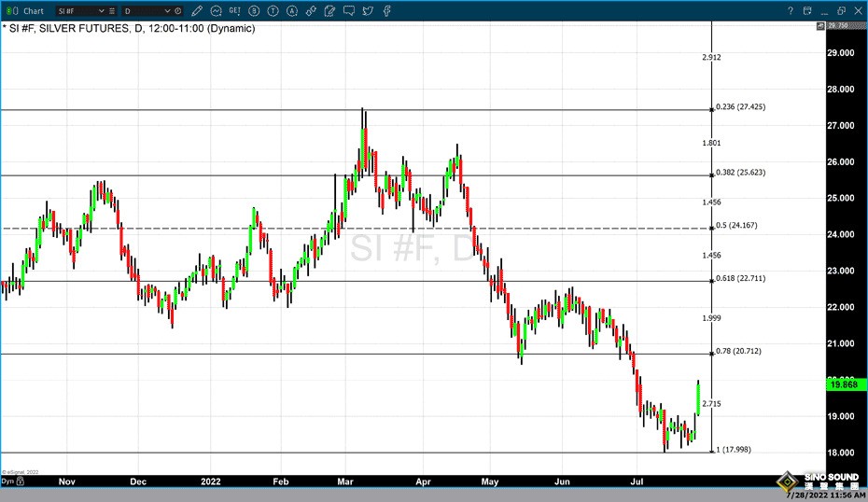Click the 29.000 price axis label
Screen dimensions: 868x502
pyautogui.click(x=840, y=52)
